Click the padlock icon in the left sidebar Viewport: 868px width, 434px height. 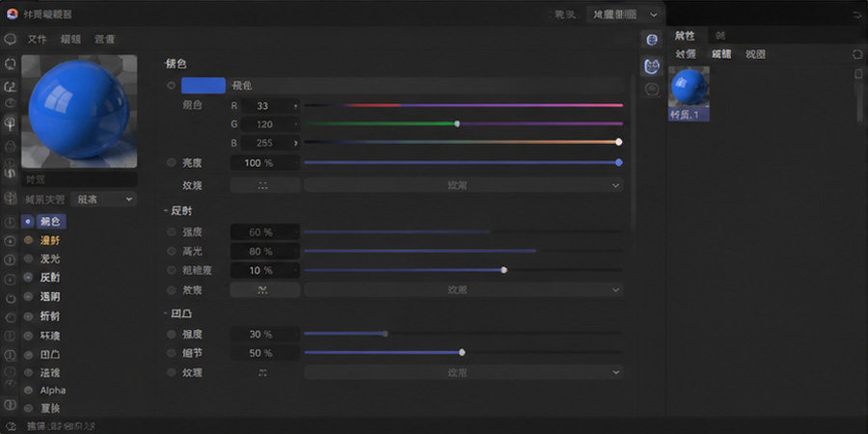point(10,148)
